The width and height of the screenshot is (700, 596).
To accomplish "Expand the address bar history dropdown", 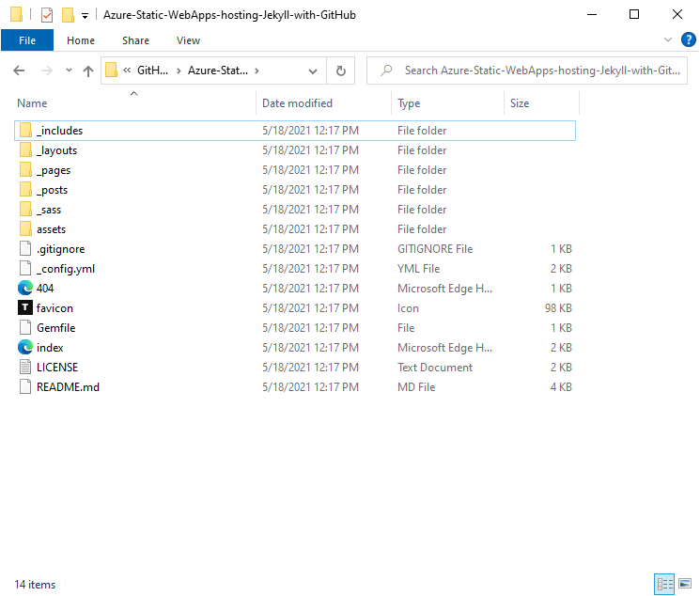I will (313, 71).
